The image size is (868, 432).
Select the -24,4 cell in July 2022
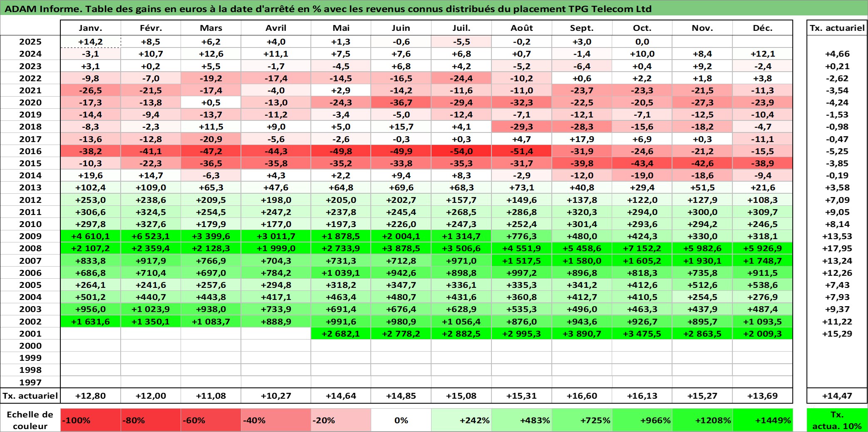click(461, 78)
